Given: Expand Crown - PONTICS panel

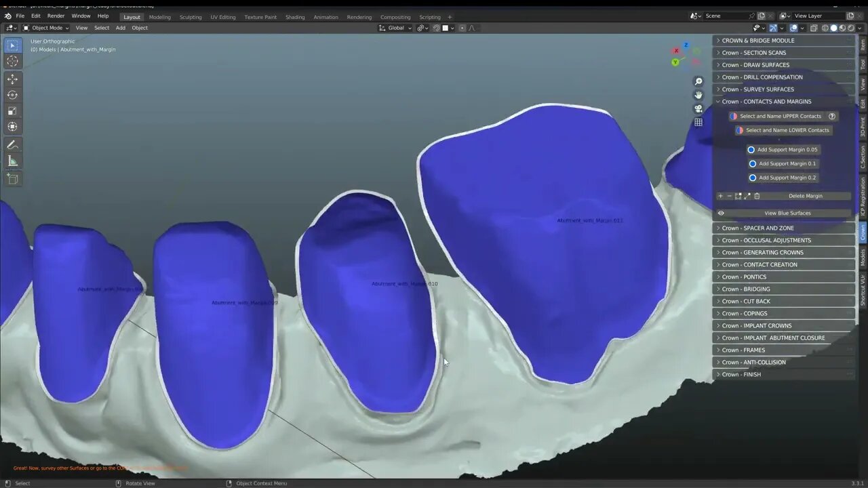Looking at the screenshot, I should pyautogui.click(x=783, y=277).
